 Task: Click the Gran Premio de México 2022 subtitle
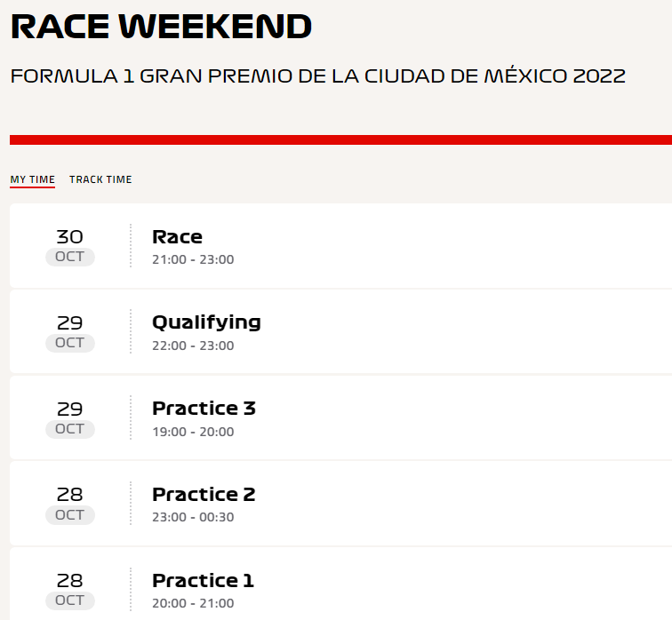(318, 76)
